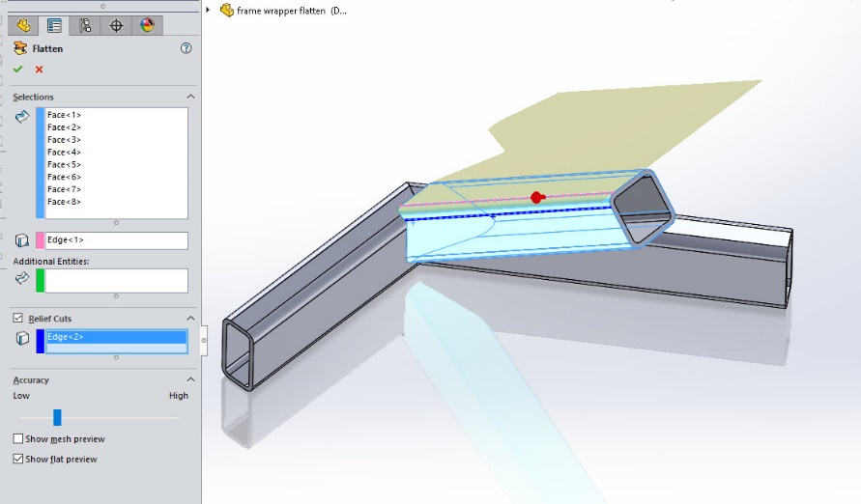Accept Flatten with green checkmark

pyautogui.click(x=18, y=70)
